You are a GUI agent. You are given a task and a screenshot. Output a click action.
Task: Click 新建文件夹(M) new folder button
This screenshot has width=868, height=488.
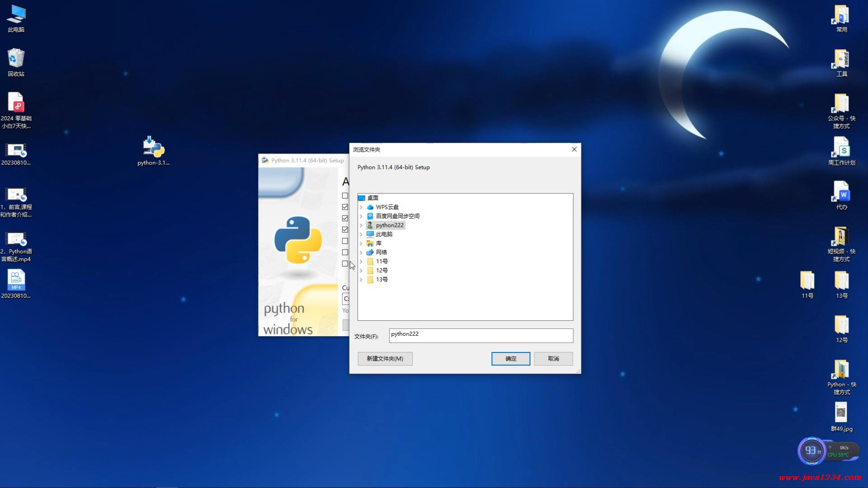[385, 358]
